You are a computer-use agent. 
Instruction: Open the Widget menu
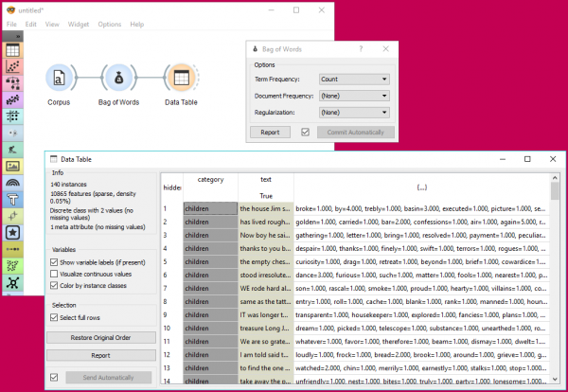(x=79, y=24)
